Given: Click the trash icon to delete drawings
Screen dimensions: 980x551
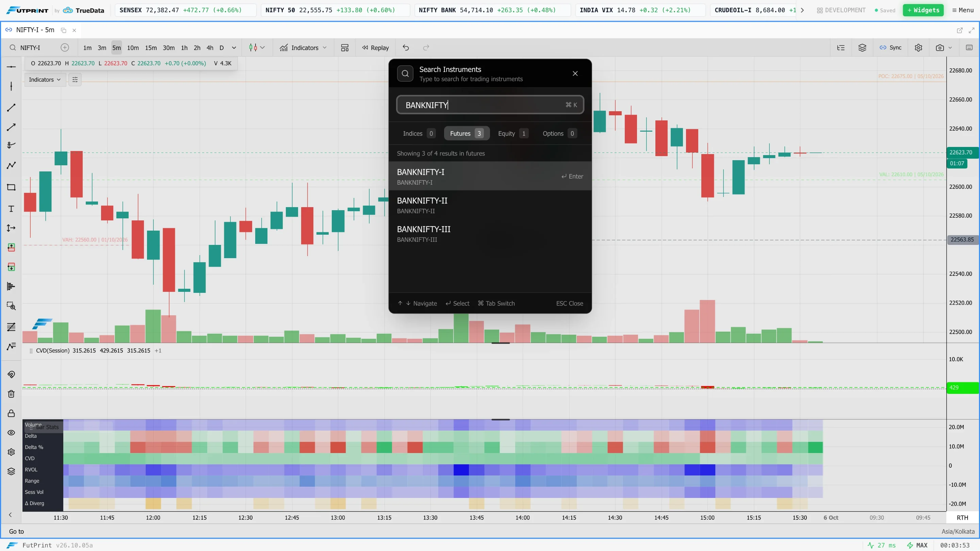Looking at the screenshot, I should tap(11, 394).
